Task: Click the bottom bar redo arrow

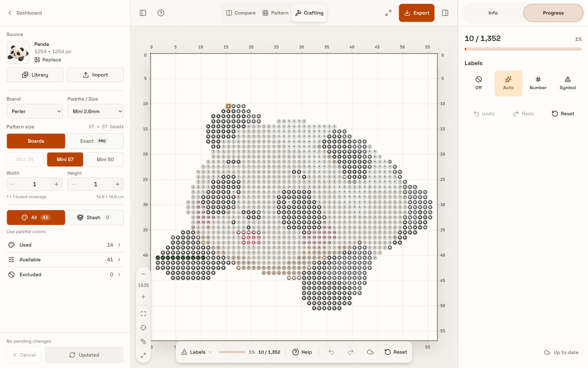Action: click(x=351, y=352)
